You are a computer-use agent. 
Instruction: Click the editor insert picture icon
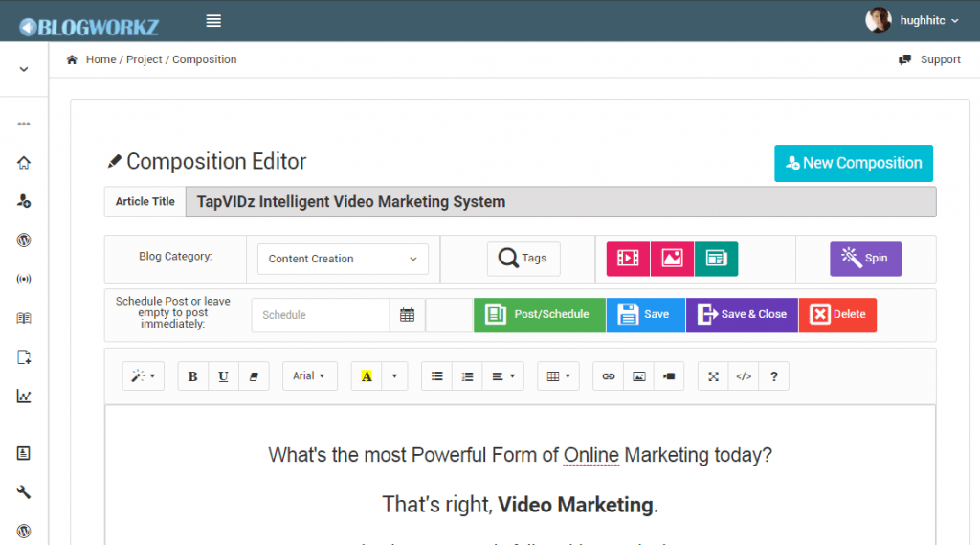point(638,376)
